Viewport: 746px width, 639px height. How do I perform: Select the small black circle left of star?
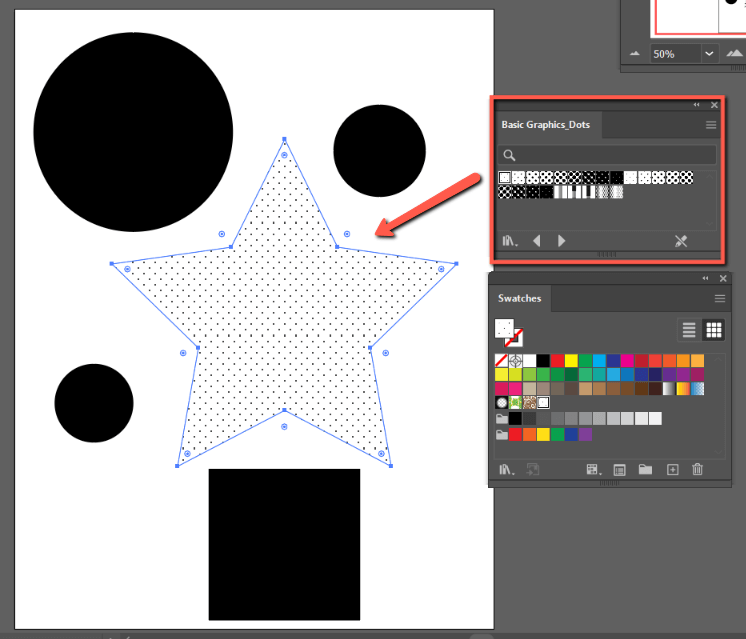pyautogui.click(x=94, y=403)
